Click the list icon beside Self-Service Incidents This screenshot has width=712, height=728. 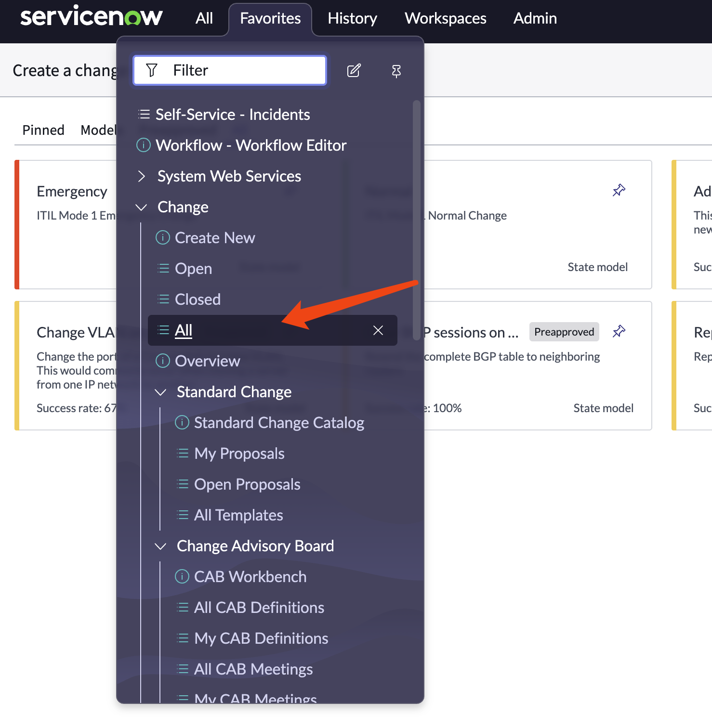tap(144, 114)
